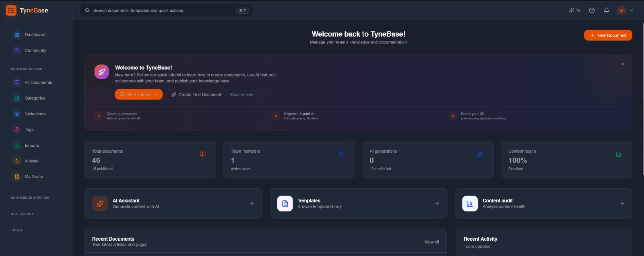Click Create First Document button

[x=196, y=94]
